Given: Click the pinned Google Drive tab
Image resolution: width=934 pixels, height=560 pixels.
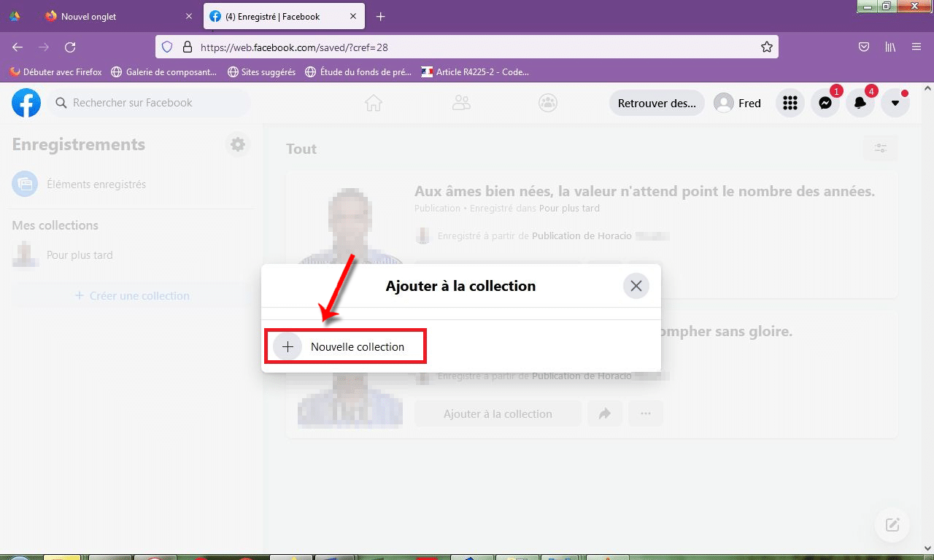Looking at the screenshot, I should click(x=15, y=16).
